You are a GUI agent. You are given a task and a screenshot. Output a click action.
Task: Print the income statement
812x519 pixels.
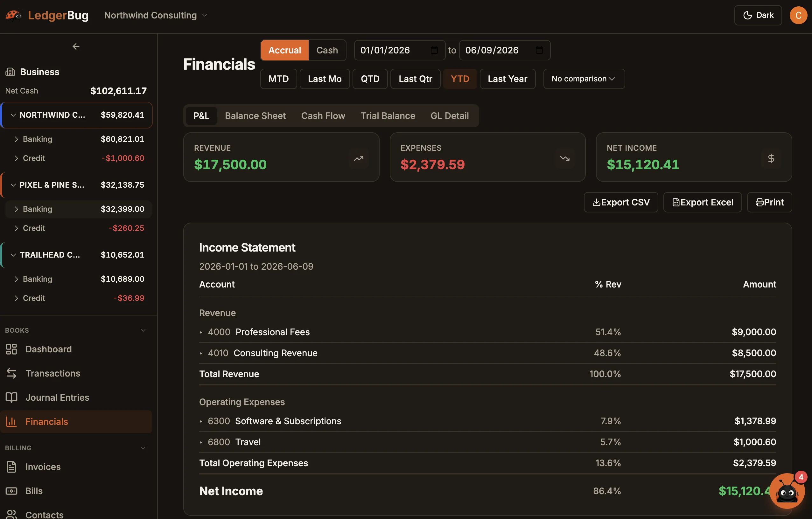point(769,202)
